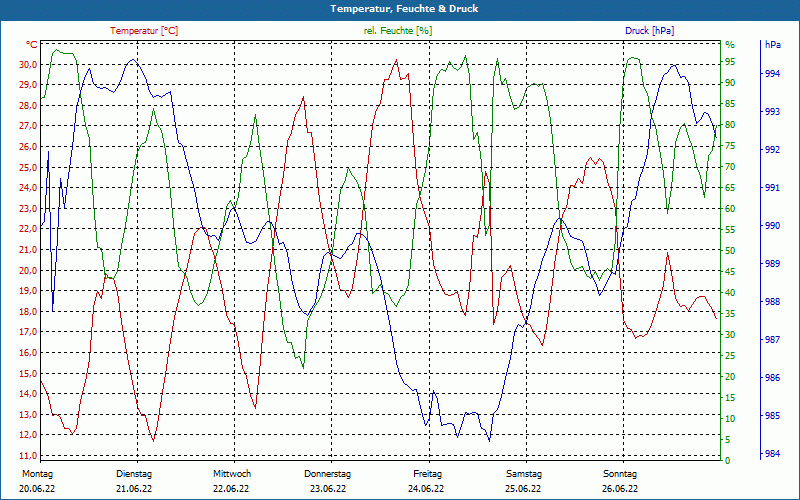
Task: Click the date "22.06.22"
Action: [x=231, y=489]
